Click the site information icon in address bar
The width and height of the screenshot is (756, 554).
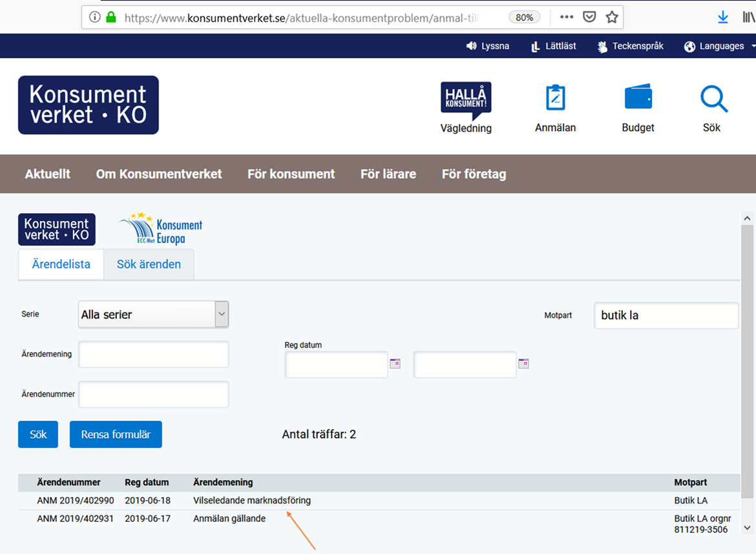[x=95, y=17]
